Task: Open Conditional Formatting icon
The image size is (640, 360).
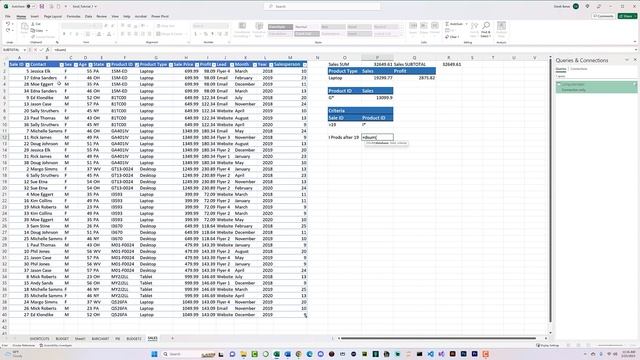Action: click(x=242, y=27)
